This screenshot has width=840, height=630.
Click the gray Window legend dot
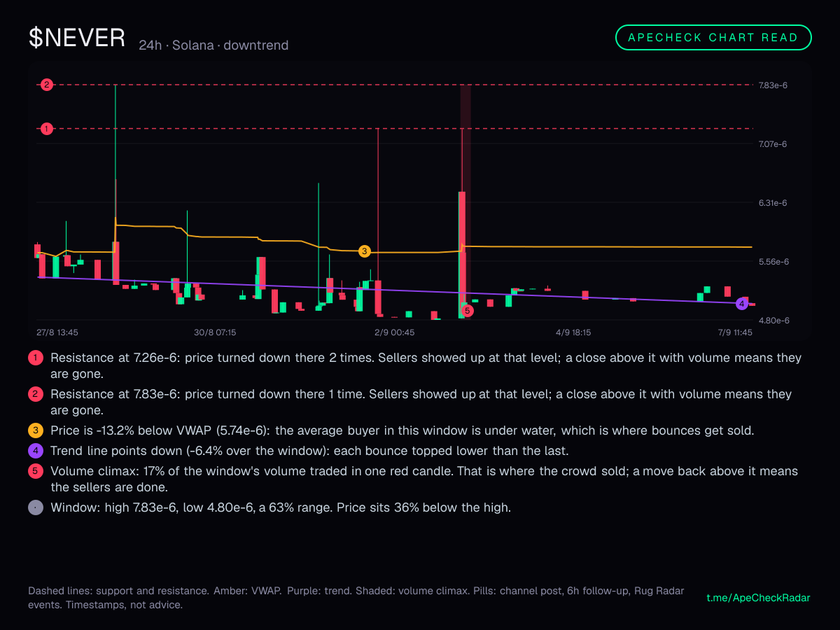(x=36, y=507)
